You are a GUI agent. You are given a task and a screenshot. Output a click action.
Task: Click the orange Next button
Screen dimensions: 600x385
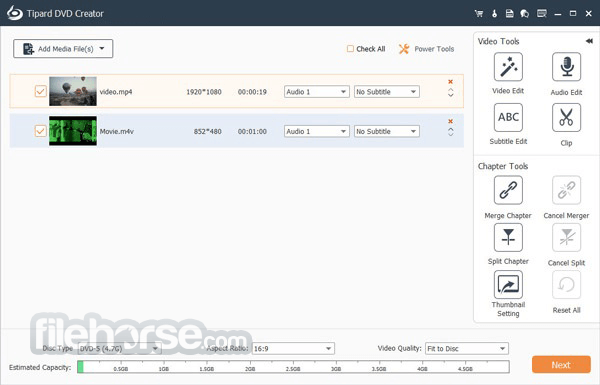(561, 365)
